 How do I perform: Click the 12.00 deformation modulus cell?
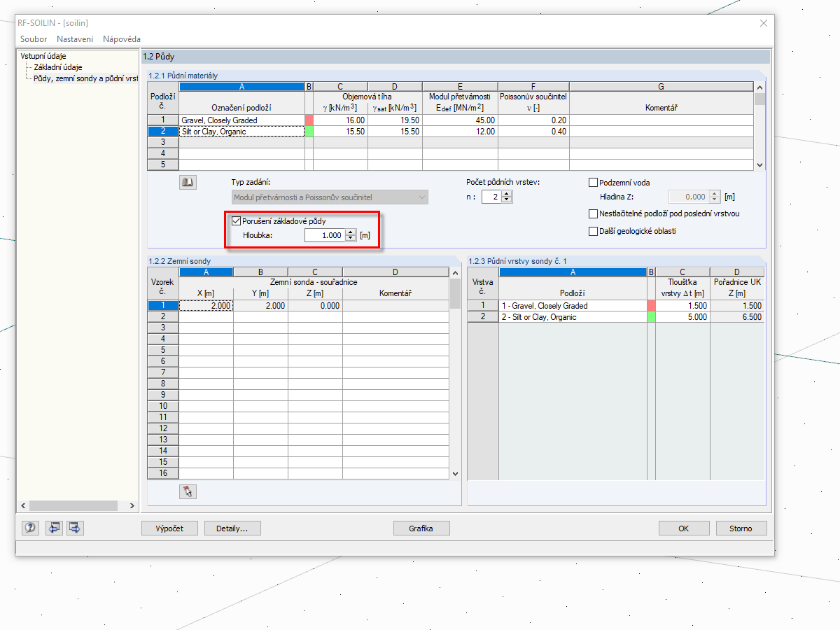[x=460, y=132]
